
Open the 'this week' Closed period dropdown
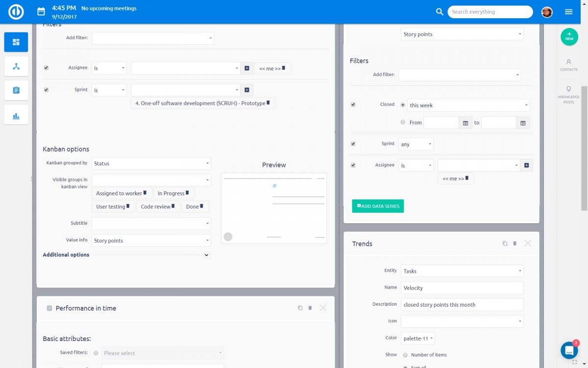point(468,105)
